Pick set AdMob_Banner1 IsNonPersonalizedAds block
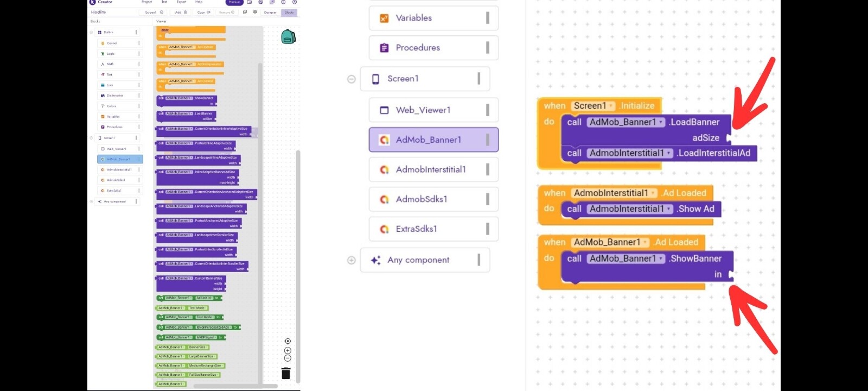This screenshot has width=868, height=391. coord(199,327)
